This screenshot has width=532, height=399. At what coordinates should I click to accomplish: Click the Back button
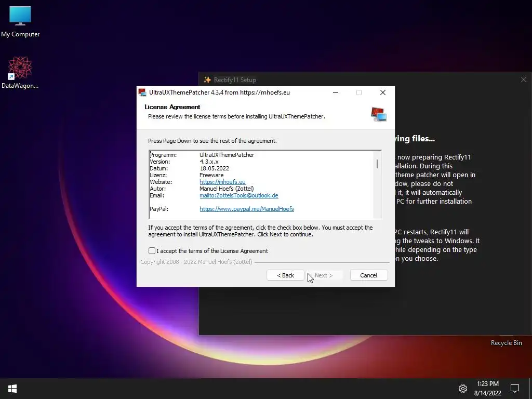pyautogui.click(x=285, y=275)
